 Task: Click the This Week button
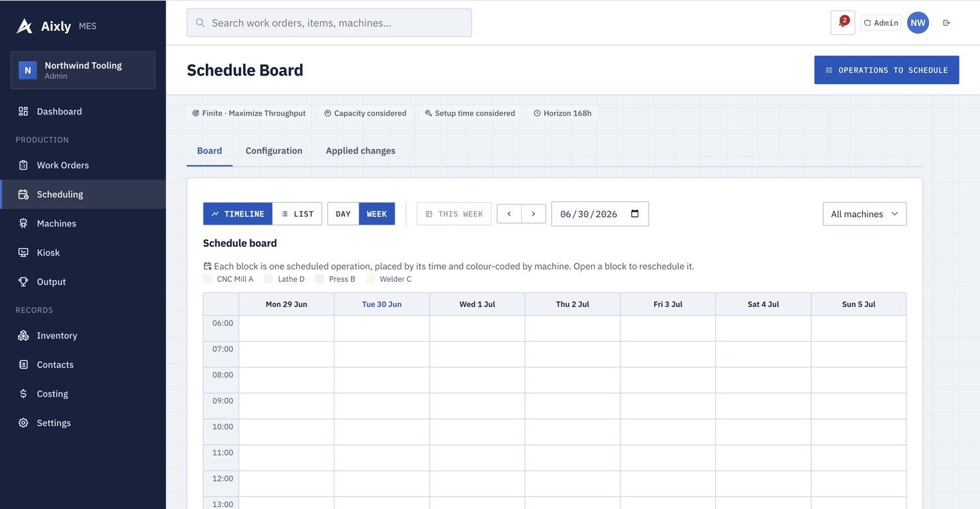(454, 214)
